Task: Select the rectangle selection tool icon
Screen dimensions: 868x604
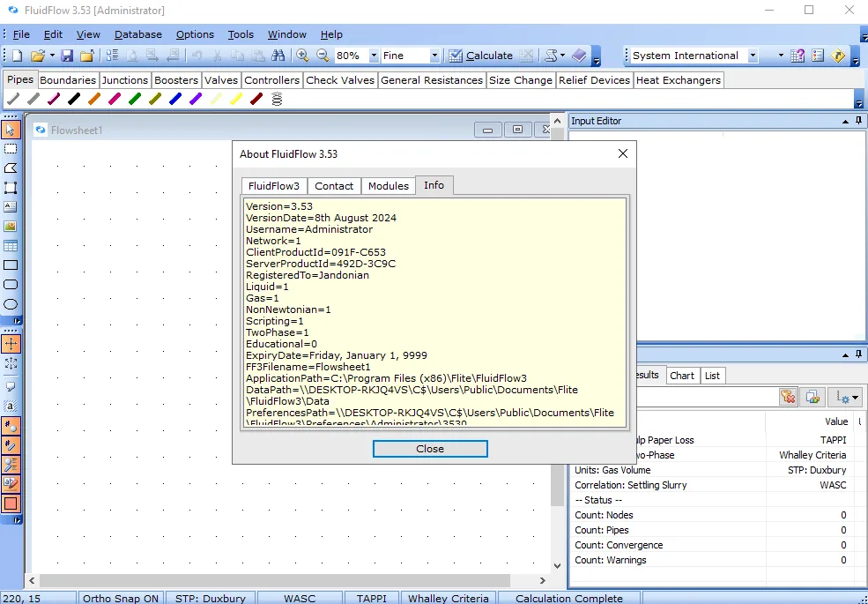Action: 11,148
